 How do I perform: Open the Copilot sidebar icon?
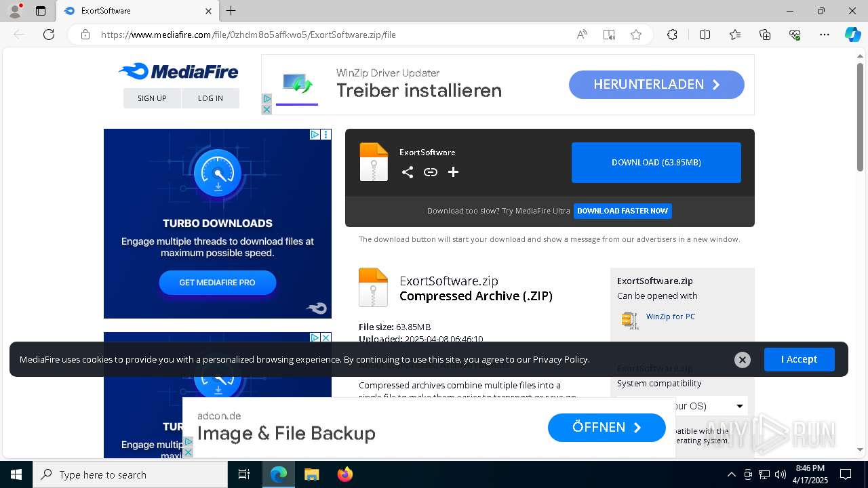[852, 35]
